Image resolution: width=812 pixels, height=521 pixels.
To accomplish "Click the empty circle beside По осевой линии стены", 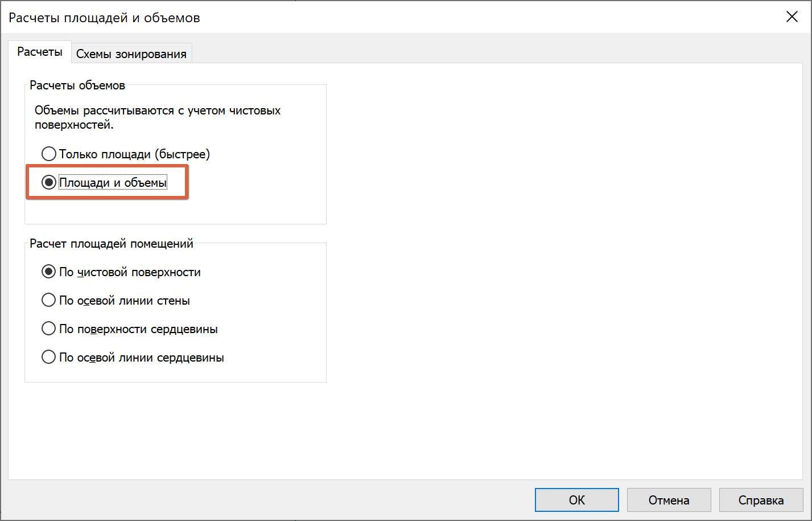I will coord(49,301).
